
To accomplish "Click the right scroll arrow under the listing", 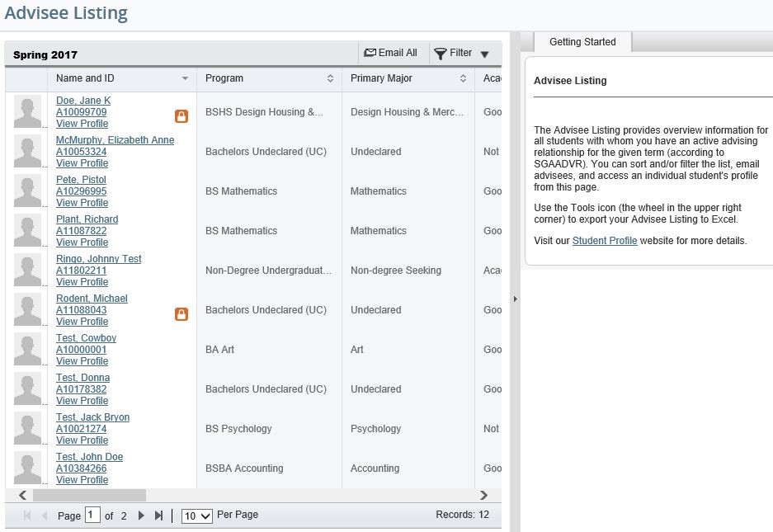I will (486, 495).
